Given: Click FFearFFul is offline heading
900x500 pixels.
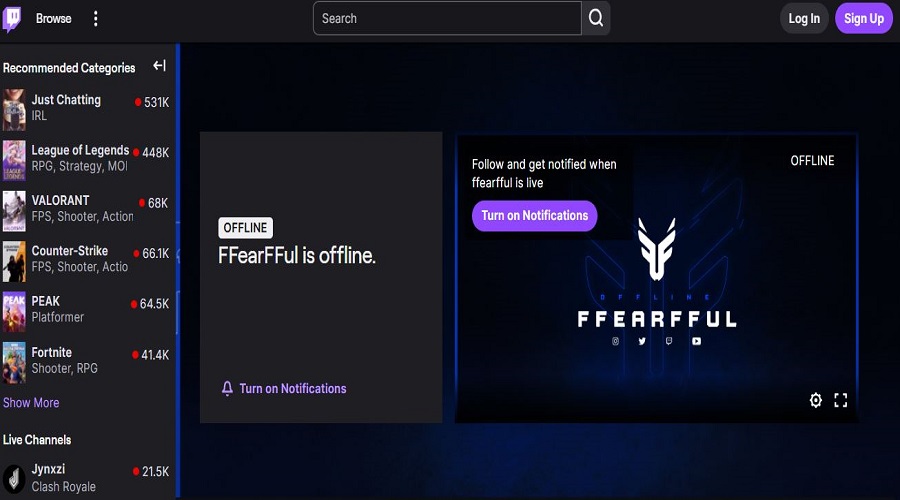Looking at the screenshot, I should pyautogui.click(x=297, y=255).
